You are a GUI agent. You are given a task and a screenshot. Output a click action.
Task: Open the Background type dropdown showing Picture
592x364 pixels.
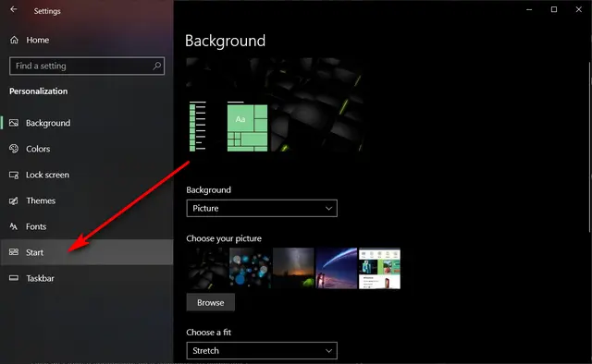(x=262, y=208)
